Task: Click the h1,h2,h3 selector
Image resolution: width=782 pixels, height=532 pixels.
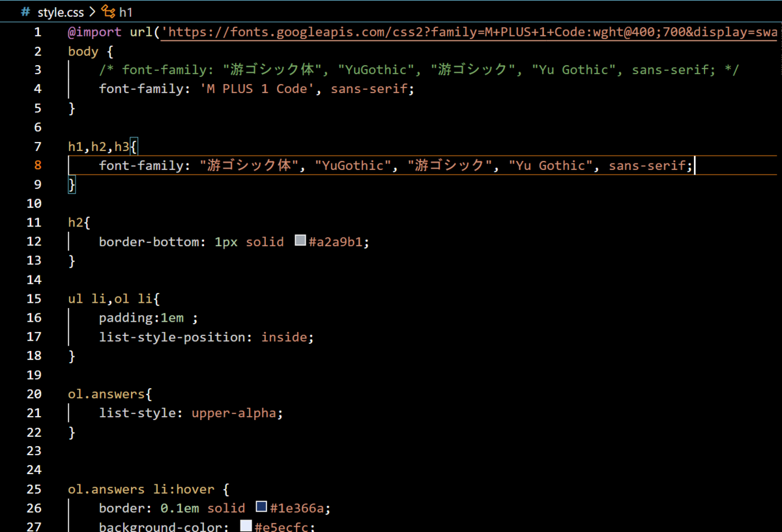Action: (x=98, y=146)
